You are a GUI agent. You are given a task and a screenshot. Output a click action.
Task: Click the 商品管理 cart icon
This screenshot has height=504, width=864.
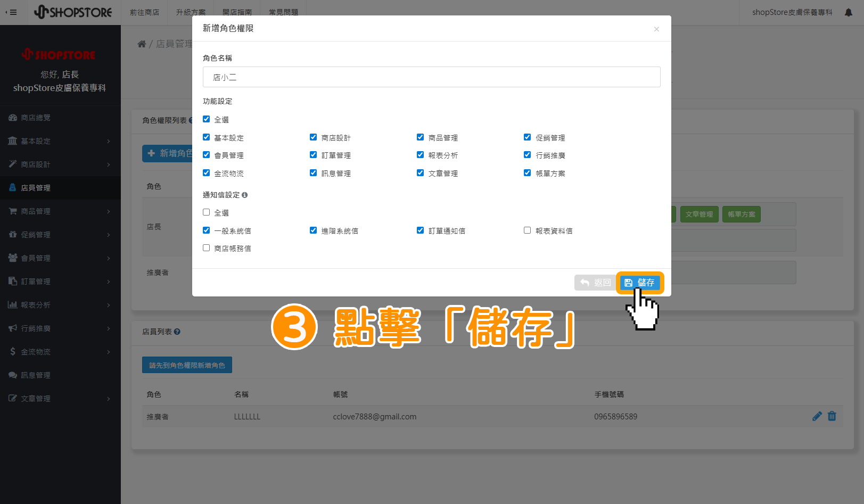(13, 211)
